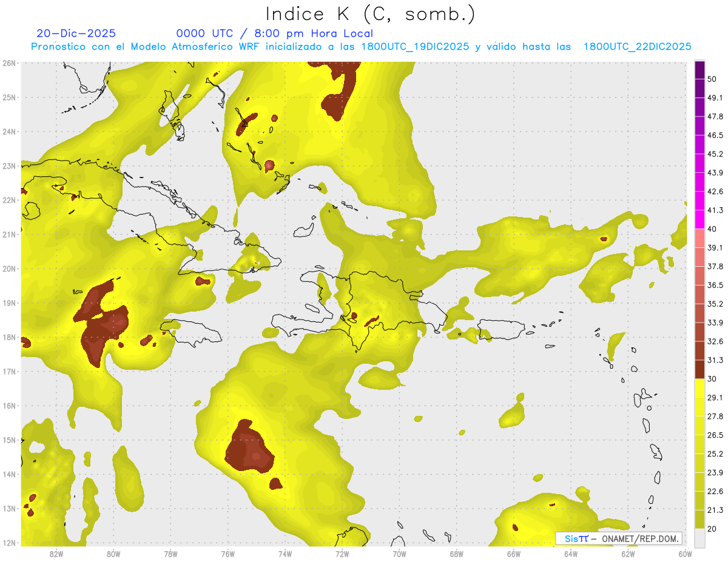Click the colorbar value "40"

(712, 229)
